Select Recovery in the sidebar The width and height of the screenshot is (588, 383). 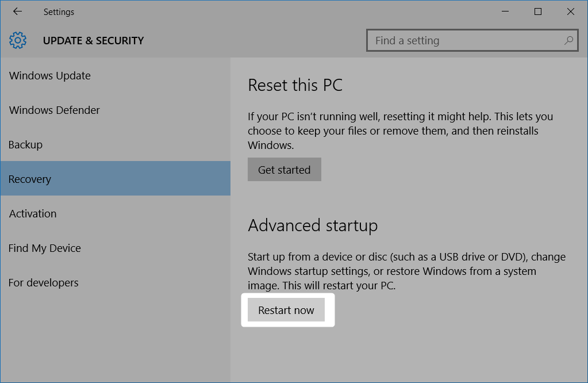click(x=115, y=178)
